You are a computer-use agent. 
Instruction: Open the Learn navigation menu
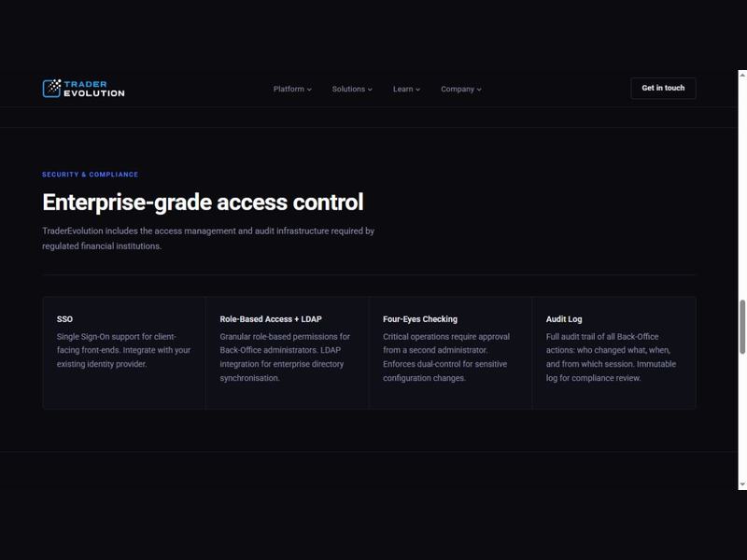(406, 89)
